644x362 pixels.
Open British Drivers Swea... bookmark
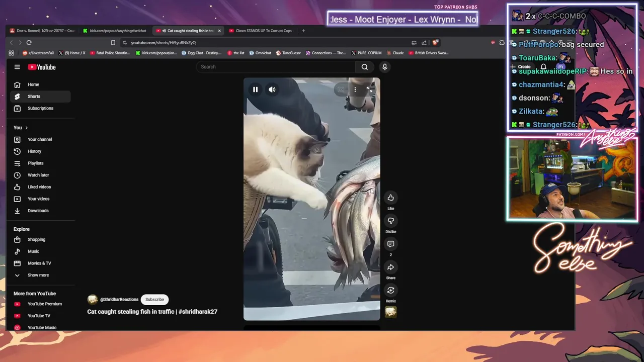point(428,53)
